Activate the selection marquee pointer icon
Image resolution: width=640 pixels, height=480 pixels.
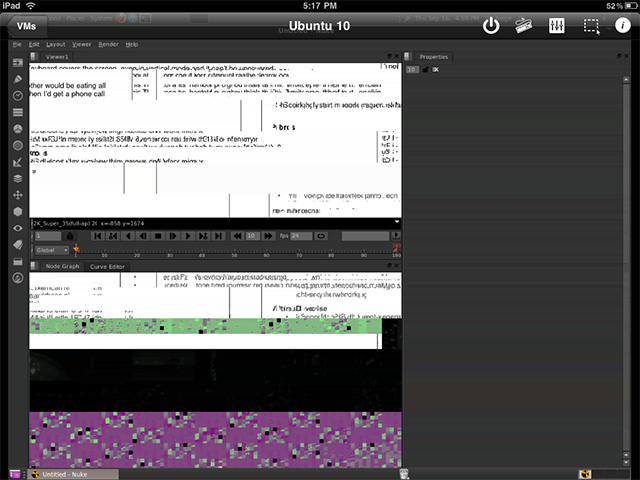(591, 26)
